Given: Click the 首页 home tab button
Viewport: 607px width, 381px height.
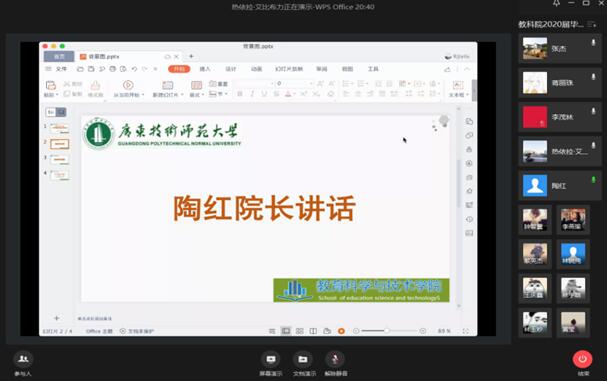Looking at the screenshot, I should click(59, 57).
